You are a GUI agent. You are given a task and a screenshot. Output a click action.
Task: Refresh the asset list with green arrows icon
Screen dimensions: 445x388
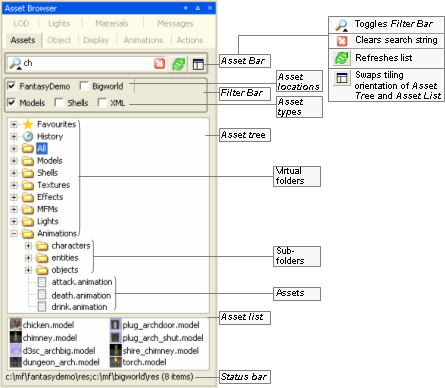click(179, 64)
